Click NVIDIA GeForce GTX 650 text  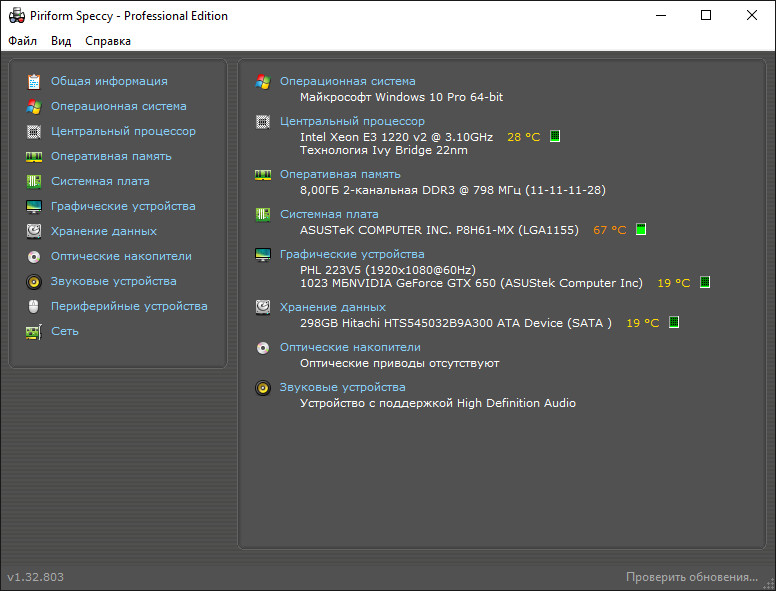471,283
